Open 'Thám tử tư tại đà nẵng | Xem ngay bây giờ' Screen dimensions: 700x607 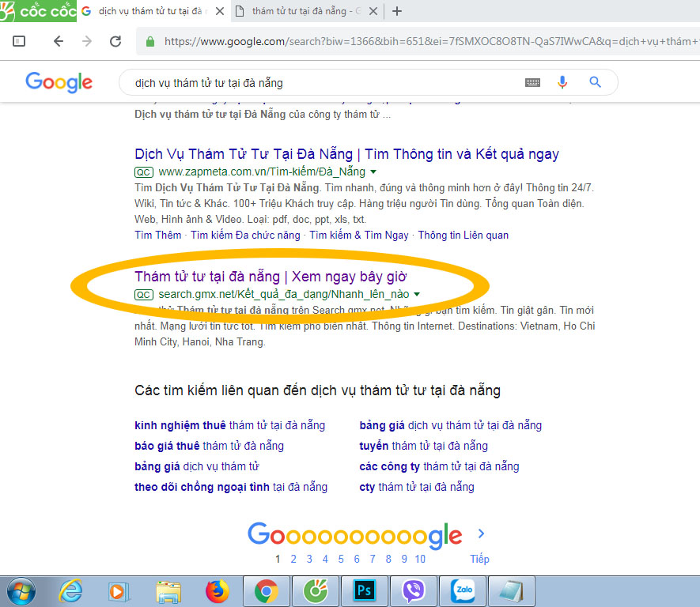(x=271, y=277)
